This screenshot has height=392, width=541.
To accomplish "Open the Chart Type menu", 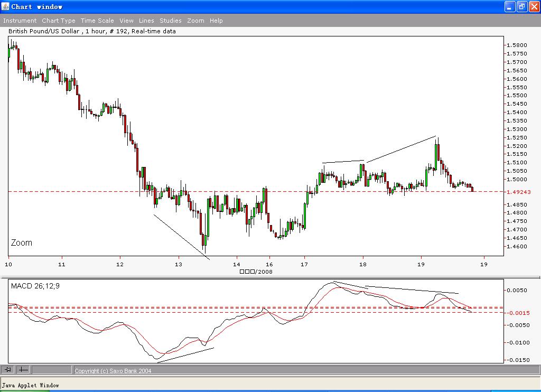I will [59, 21].
